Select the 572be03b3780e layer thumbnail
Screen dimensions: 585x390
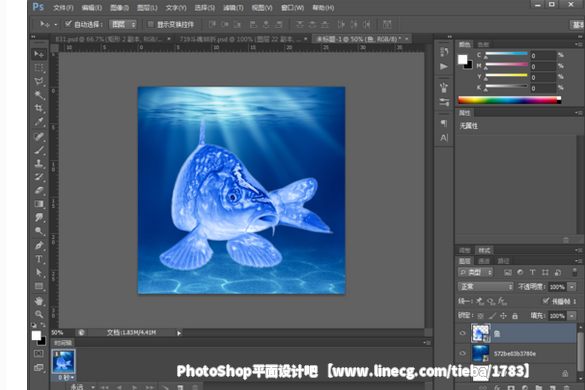(x=481, y=353)
